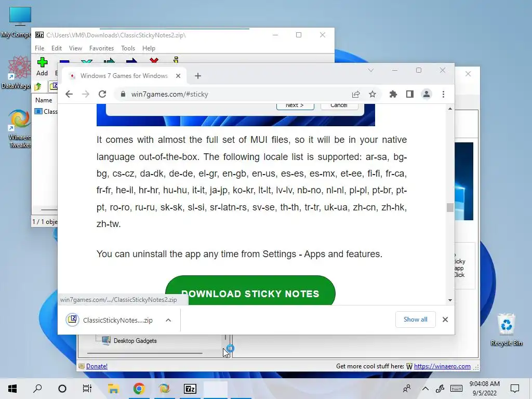This screenshot has width=532, height=399.
Task: Click Download Sticky Notes button
Action: [x=250, y=291]
